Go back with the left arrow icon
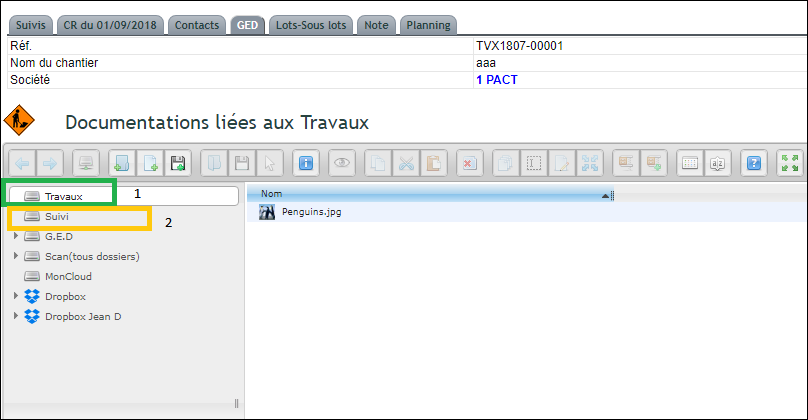This screenshot has width=808, height=420. click(x=22, y=164)
